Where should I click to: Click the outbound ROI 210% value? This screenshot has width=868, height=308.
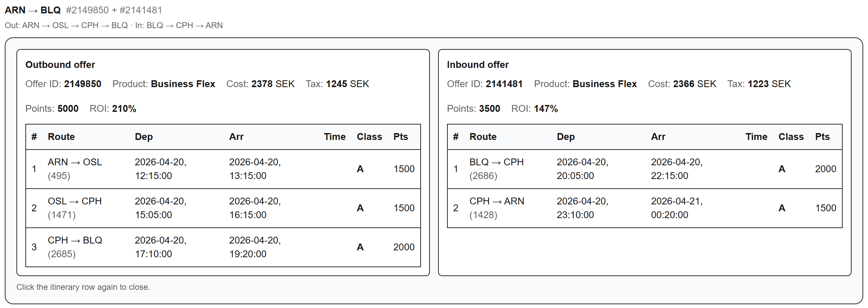tap(124, 109)
